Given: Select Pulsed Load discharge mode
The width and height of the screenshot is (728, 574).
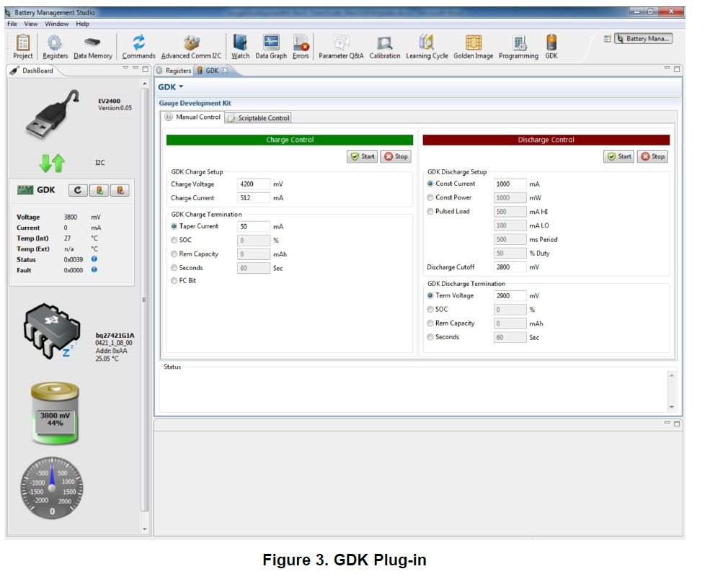Looking at the screenshot, I should 430,211.
